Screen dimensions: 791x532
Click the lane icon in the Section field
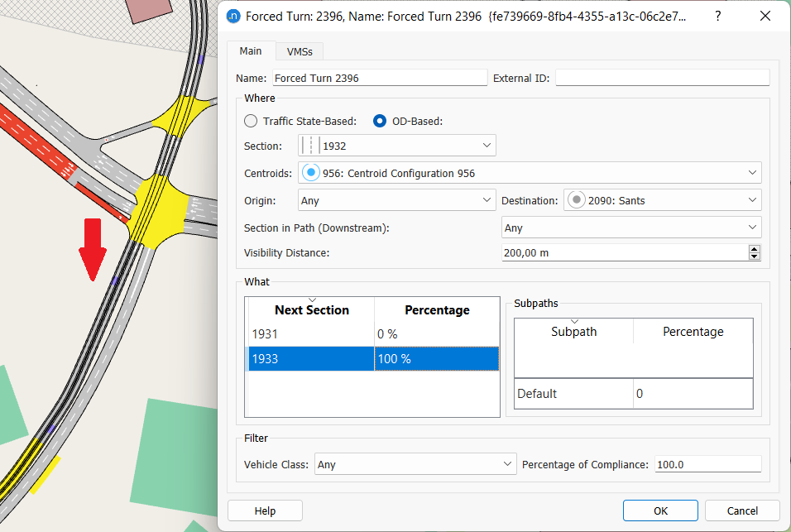(x=309, y=146)
